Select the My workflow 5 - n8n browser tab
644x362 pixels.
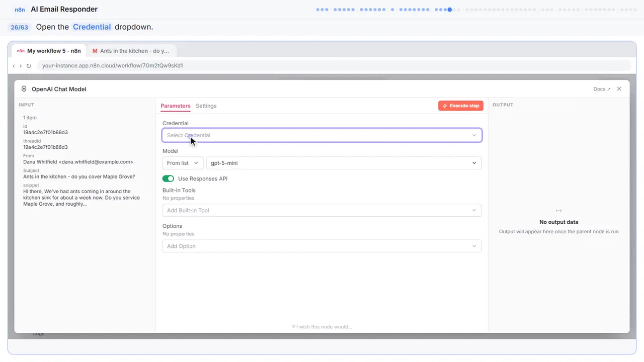[x=49, y=51]
